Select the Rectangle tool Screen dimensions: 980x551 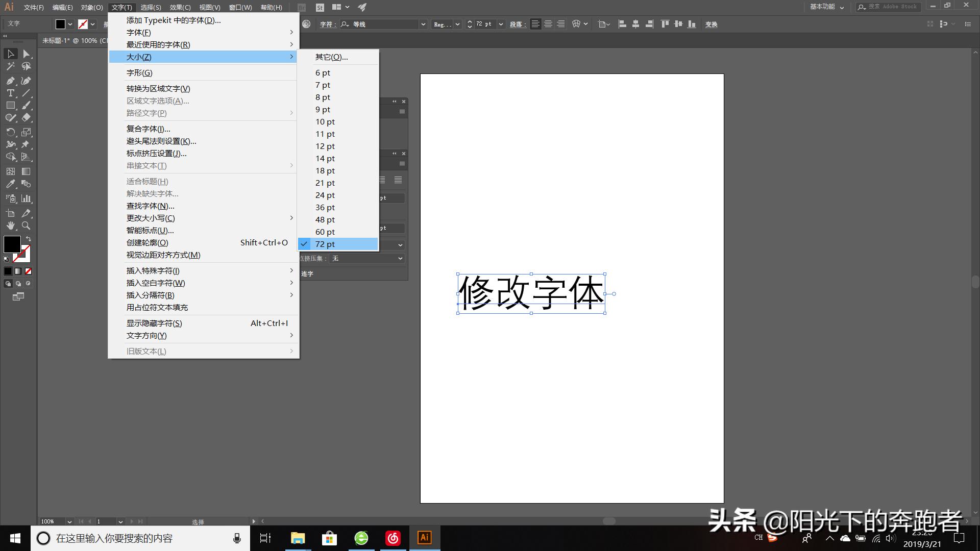click(x=10, y=104)
